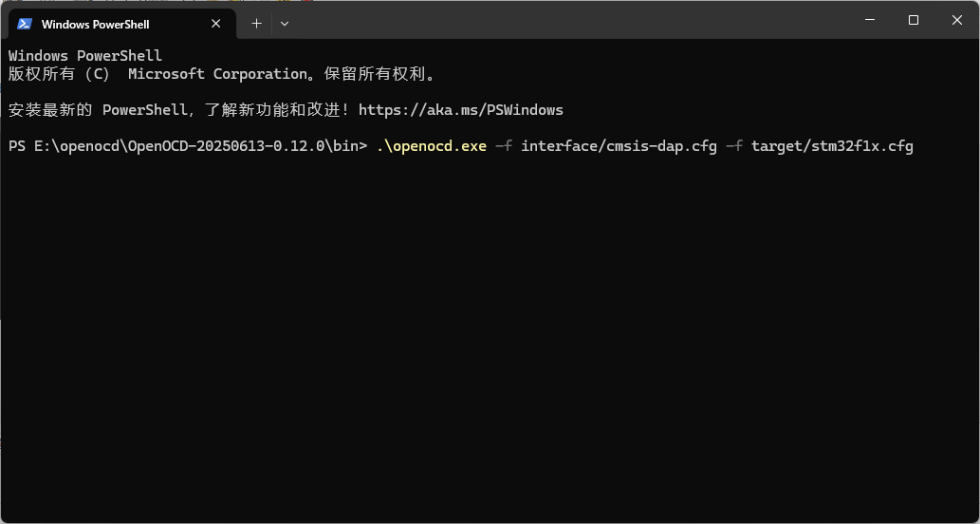Image resolution: width=980 pixels, height=524 pixels.
Task: Click the Microsoft Corporation copyright line
Action: point(222,74)
